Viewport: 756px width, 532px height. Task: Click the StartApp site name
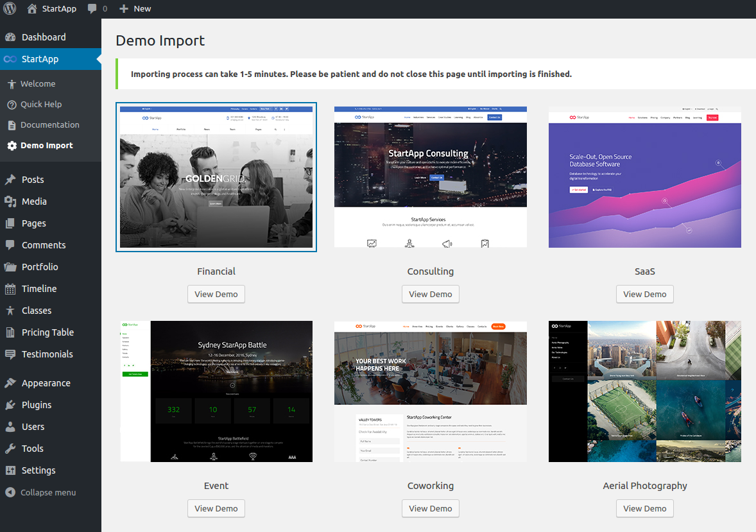click(x=59, y=9)
